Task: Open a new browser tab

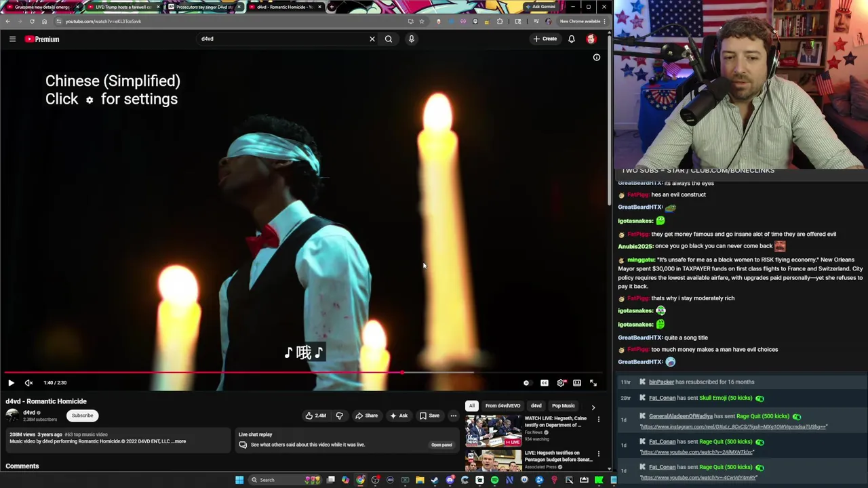Action: tap(332, 7)
